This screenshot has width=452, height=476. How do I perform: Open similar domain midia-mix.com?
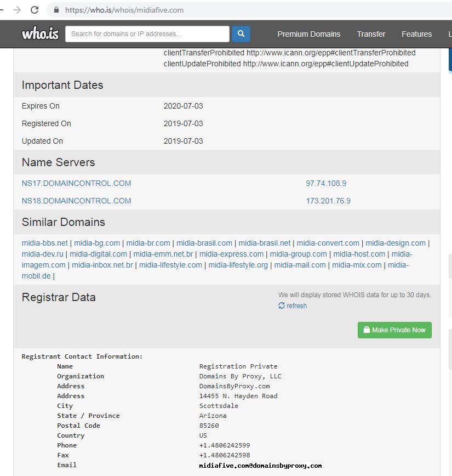click(357, 265)
